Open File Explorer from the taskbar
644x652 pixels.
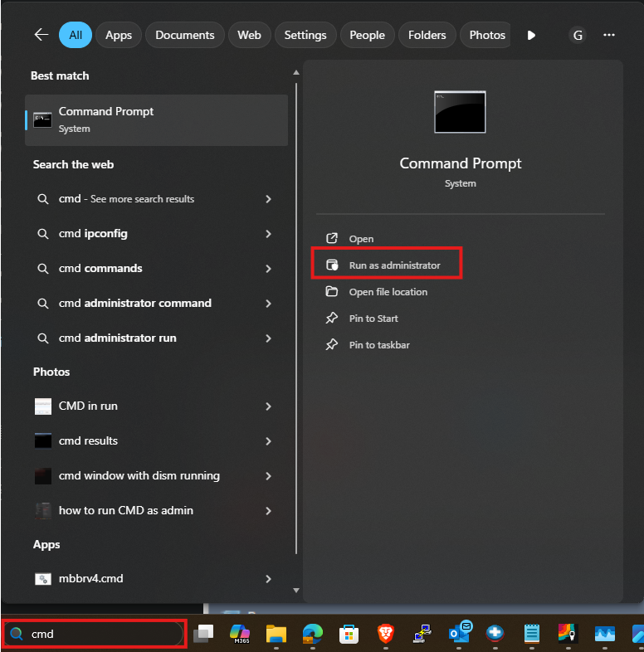(x=276, y=634)
